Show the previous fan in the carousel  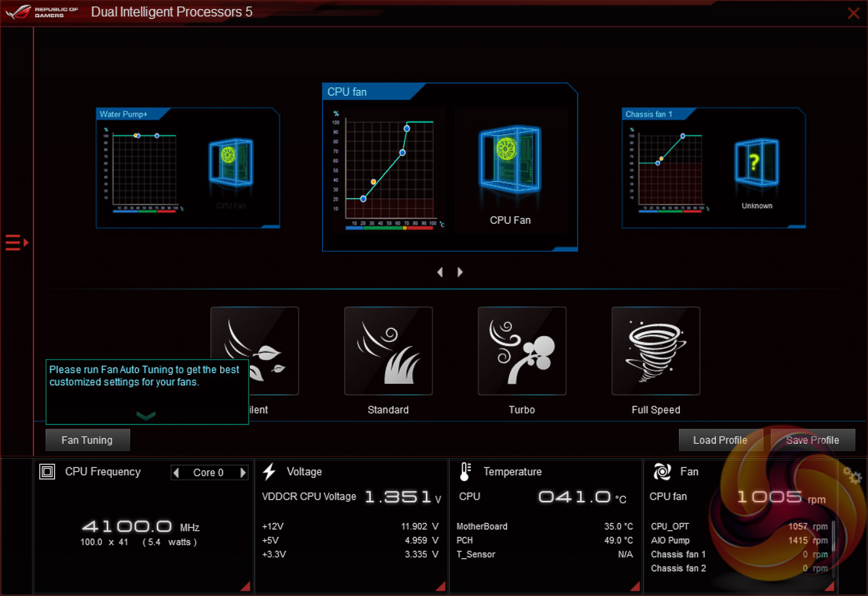pyautogui.click(x=440, y=272)
